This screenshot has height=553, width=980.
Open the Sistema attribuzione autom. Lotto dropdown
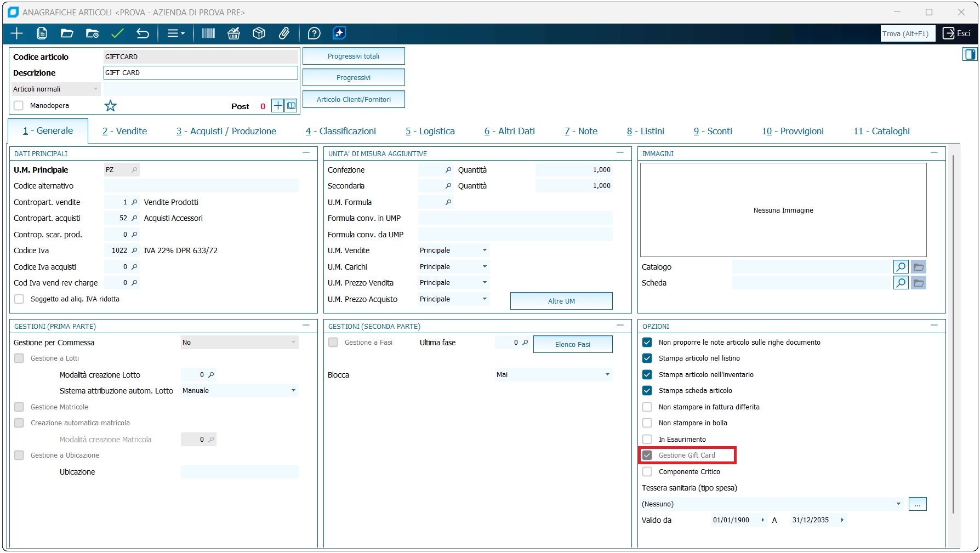coord(240,391)
